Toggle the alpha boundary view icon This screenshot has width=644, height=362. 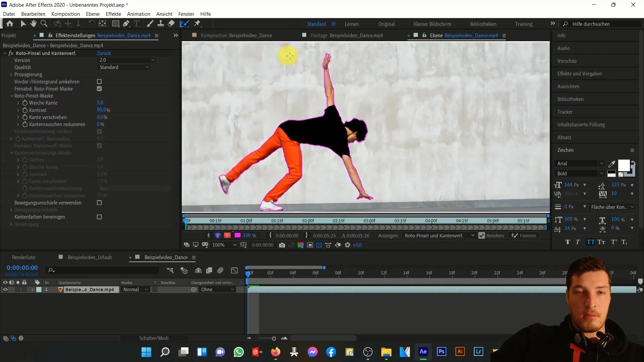tap(218, 236)
